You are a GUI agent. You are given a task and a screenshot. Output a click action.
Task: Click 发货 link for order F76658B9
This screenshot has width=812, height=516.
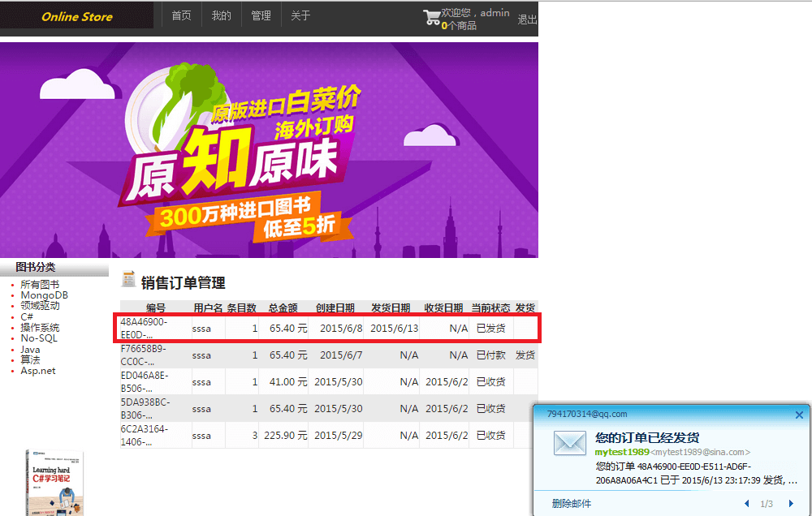525,355
